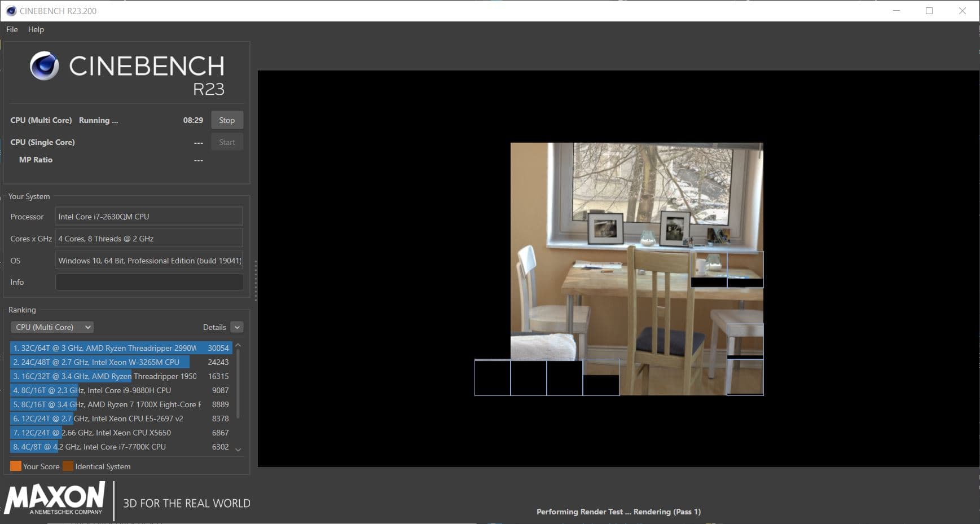Click the Info text field
Viewport: 980px width, 524px height.
click(150, 282)
